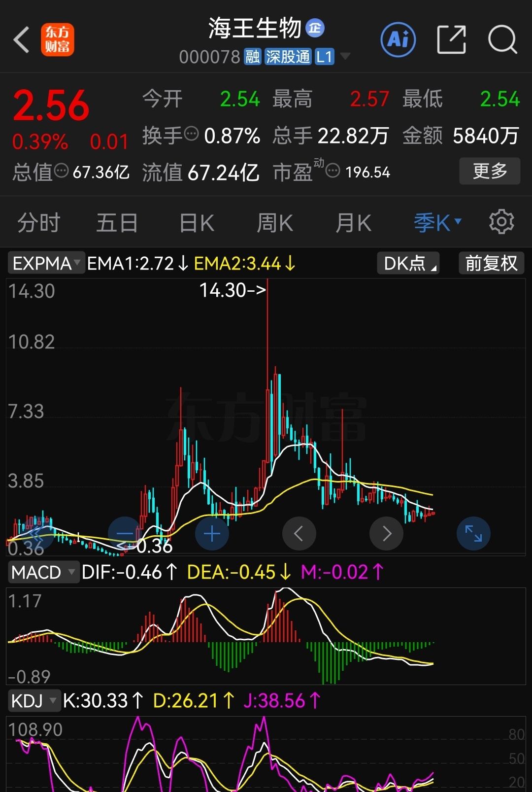Image resolution: width=532 pixels, height=792 pixels.
Task: Tap info icon next to 换手
Action: (x=191, y=133)
